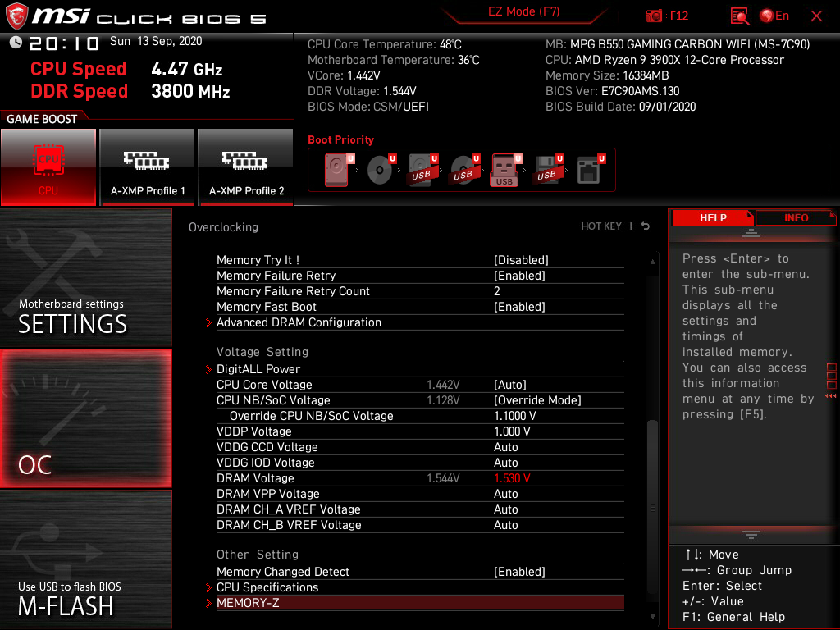
Task: Toggle Game Boost CPU button
Action: pyautogui.click(x=48, y=167)
